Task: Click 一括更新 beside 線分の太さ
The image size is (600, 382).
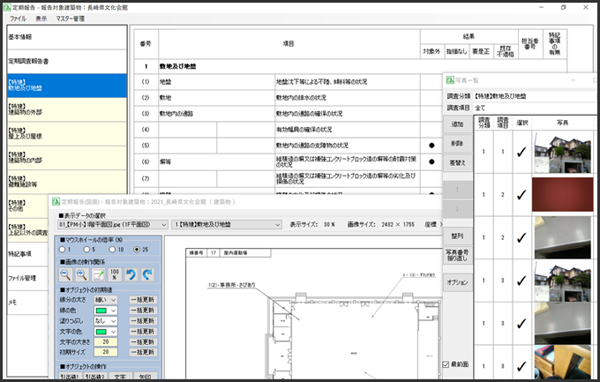Action: coord(142,300)
